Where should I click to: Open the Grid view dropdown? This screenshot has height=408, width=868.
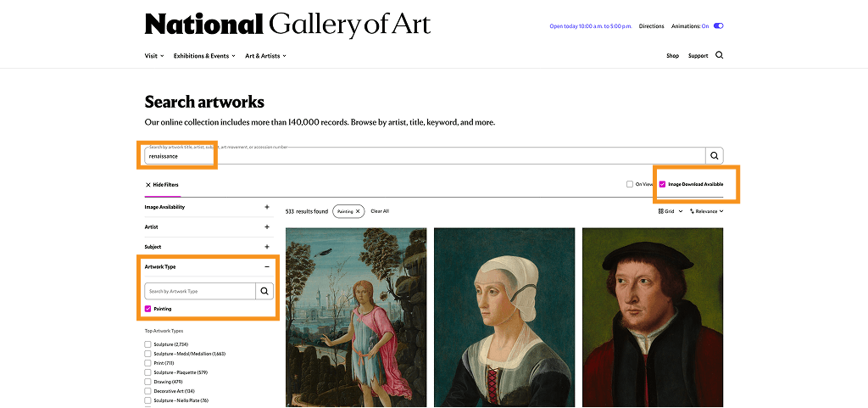point(670,211)
